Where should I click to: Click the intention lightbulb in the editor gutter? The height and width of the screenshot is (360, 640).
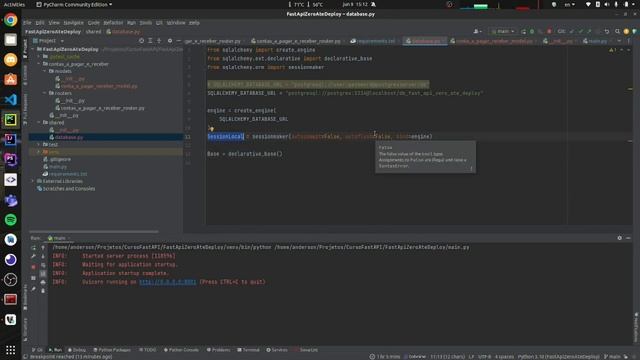tap(211, 129)
